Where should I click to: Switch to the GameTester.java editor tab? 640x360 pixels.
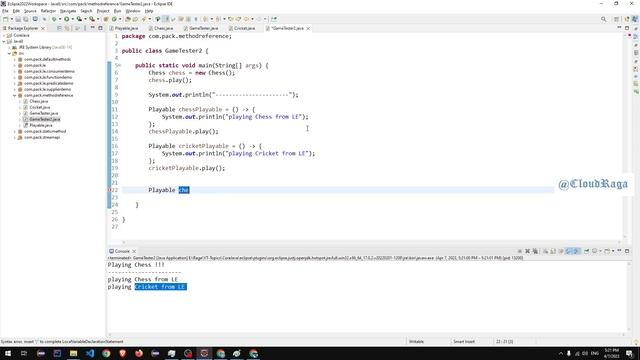[201, 28]
